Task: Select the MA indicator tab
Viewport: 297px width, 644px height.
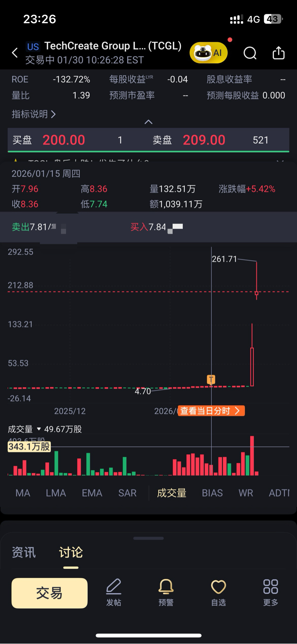Action: point(23,493)
